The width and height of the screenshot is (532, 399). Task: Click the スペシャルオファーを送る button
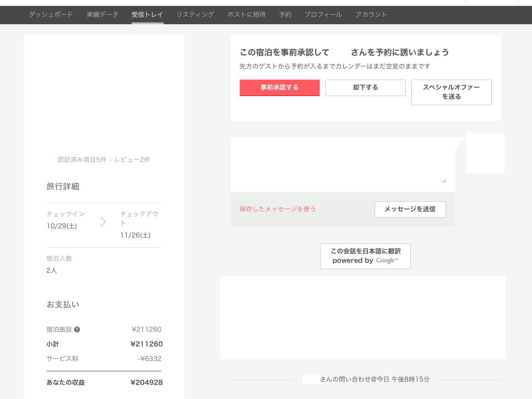(x=451, y=92)
